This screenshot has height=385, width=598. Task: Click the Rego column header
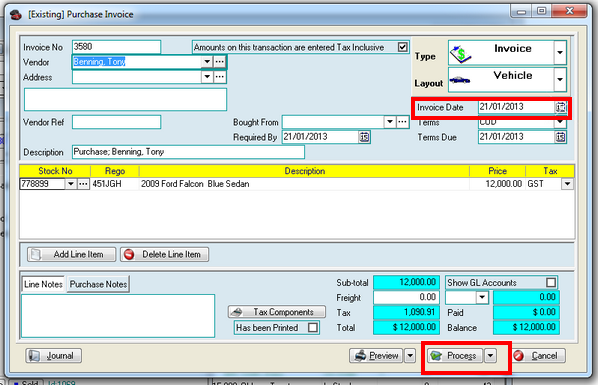[114, 171]
